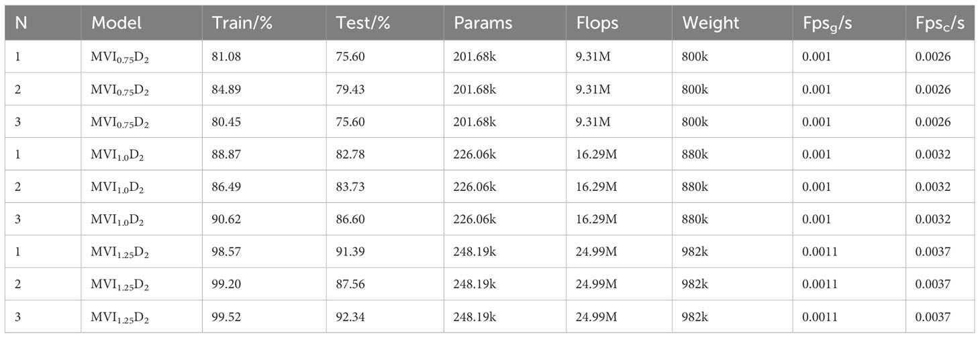Select the Params column header

(505, 23)
